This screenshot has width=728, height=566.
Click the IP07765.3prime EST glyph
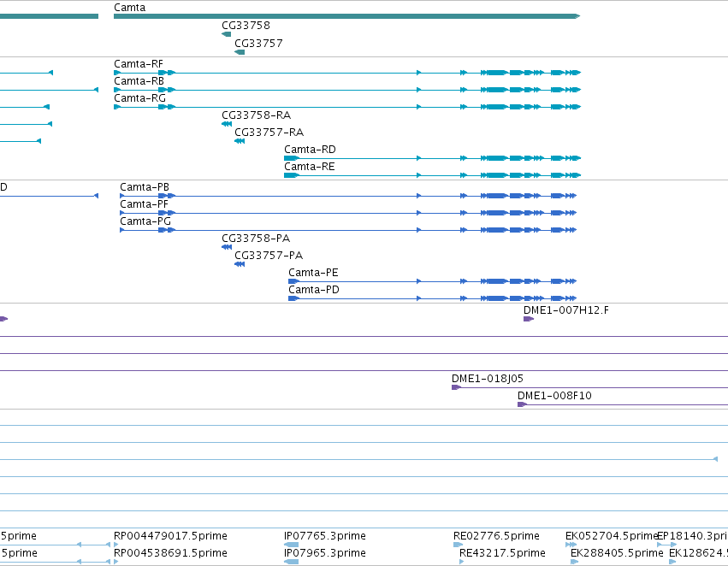(x=291, y=545)
